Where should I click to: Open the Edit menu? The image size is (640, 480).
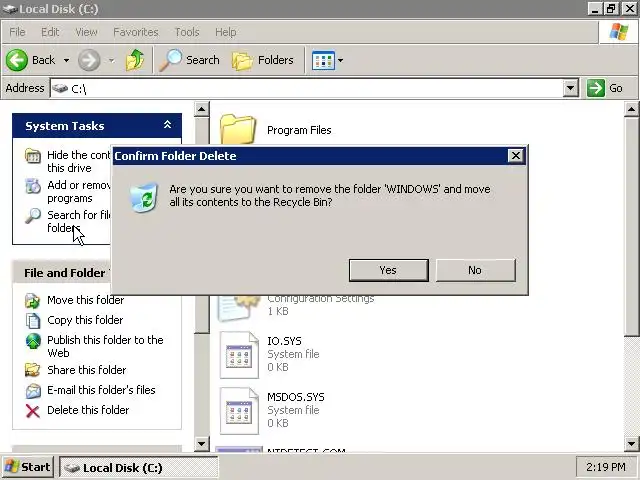click(50, 32)
